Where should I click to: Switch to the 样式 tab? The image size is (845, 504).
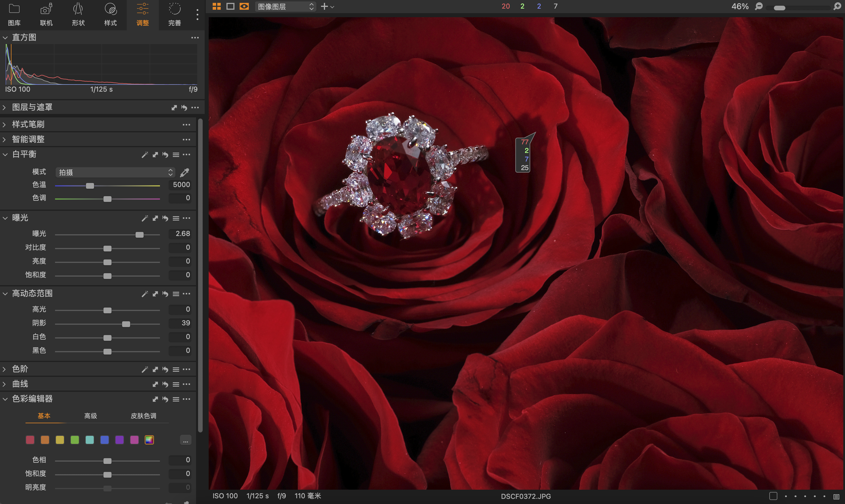pyautogui.click(x=110, y=15)
